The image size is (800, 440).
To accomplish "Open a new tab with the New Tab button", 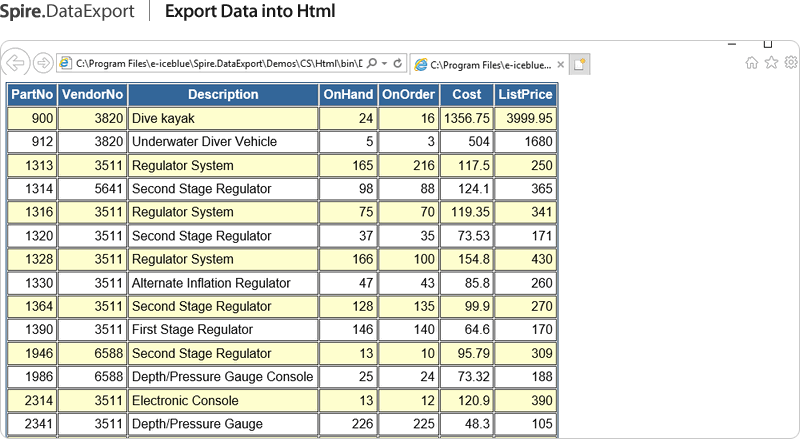I will 579,64.
